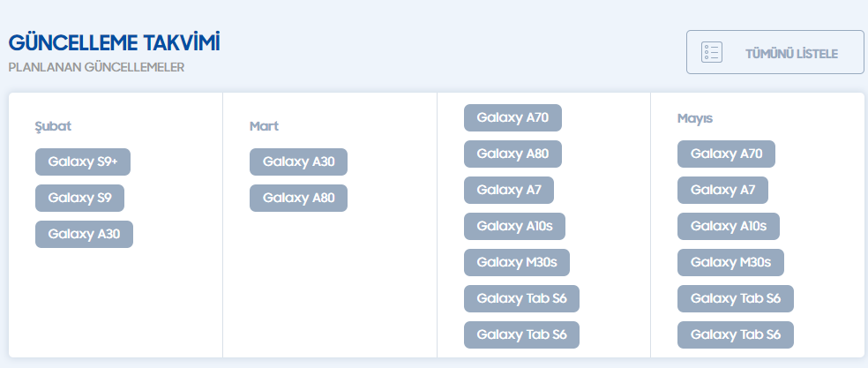
Task: Select the upper Galaxy Tab S6 in third column
Action: (521, 298)
